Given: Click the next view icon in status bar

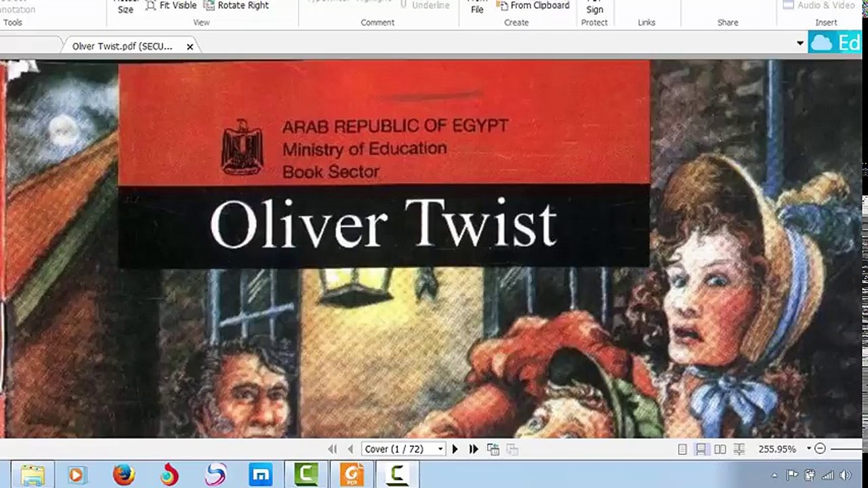Looking at the screenshot, I should (512, 449).
